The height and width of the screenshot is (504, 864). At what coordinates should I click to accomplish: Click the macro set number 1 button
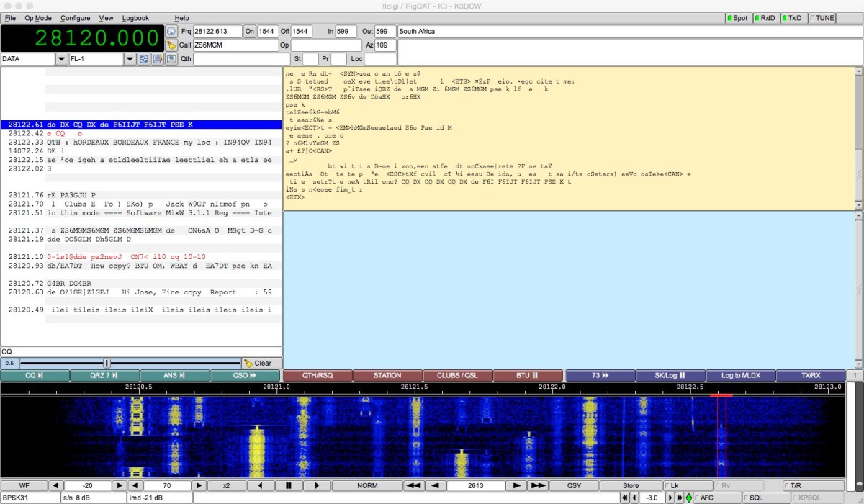855,375
